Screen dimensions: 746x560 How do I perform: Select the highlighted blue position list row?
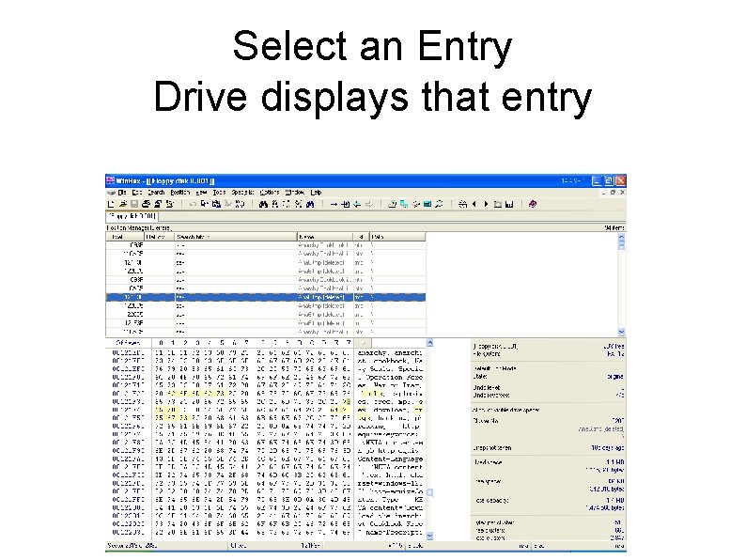[x=266, y=297]
